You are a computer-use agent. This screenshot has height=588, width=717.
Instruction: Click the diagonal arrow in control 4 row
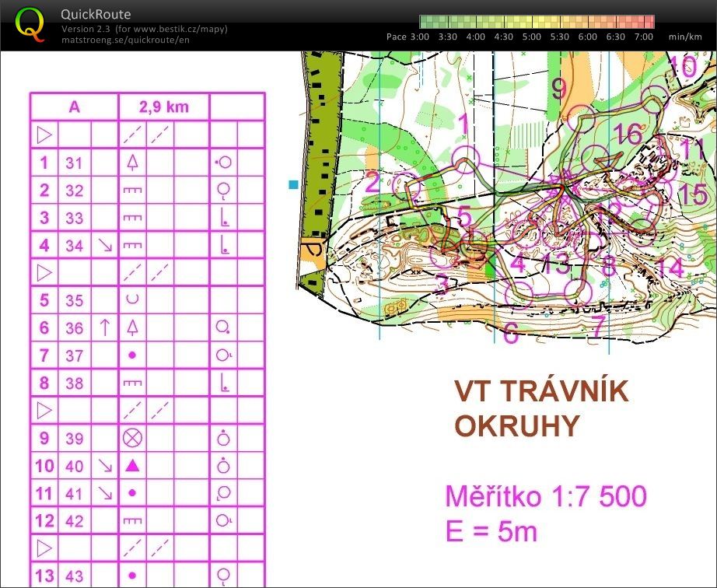[x=105, y=246]
